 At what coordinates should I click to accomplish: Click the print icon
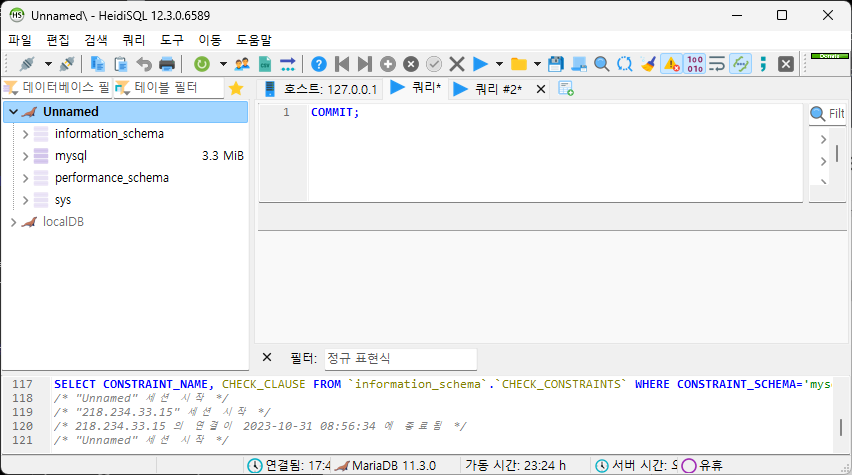[167, 64]
